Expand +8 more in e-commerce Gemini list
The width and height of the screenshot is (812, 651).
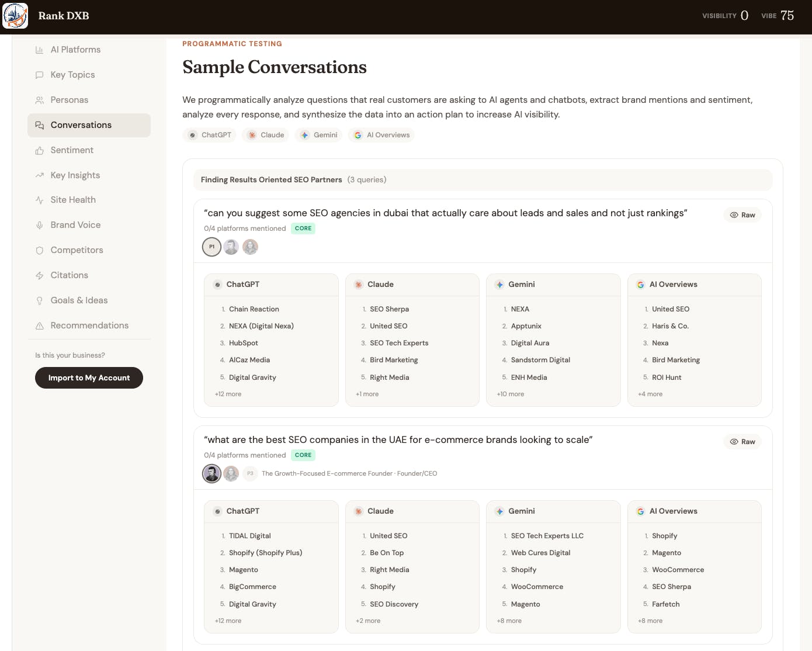pos(509,621)
